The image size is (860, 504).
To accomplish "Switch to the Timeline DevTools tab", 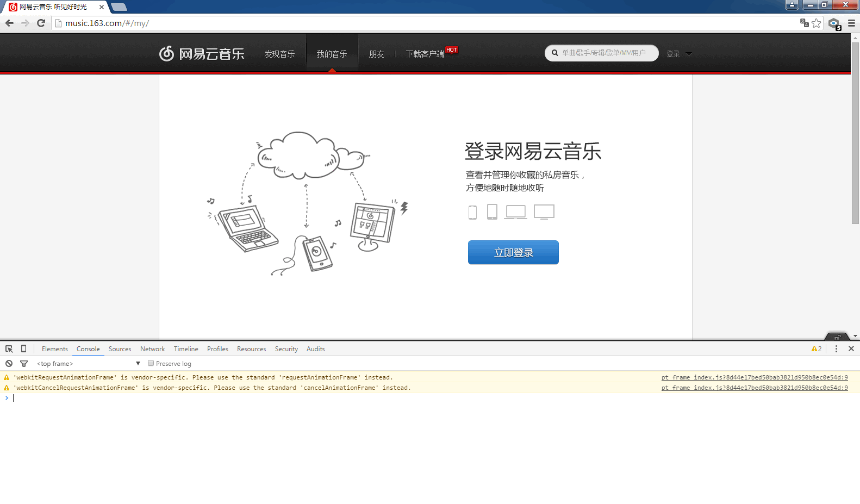I will coord(186,349).
